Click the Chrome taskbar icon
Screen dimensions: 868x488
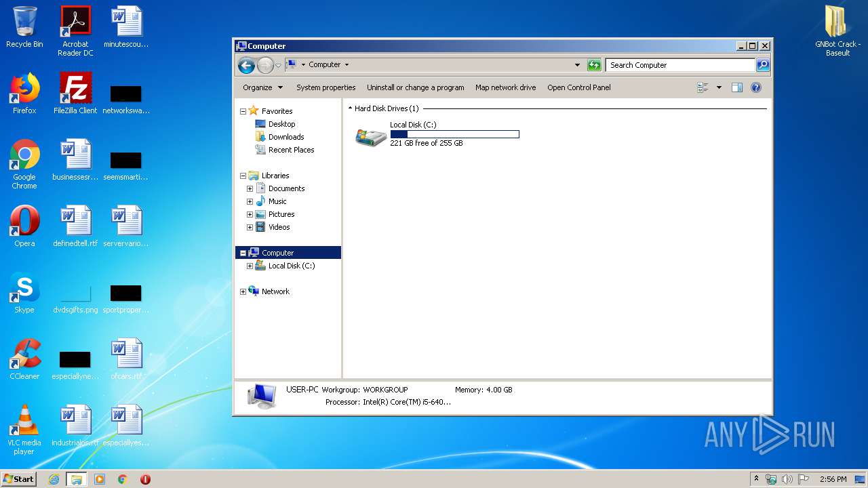[123, 479]
